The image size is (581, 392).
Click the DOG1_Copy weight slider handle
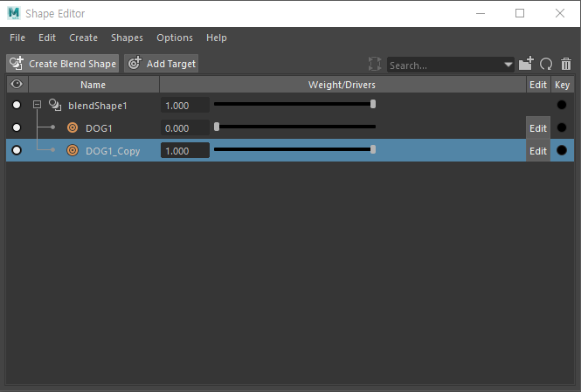click(x=373, y=149)
